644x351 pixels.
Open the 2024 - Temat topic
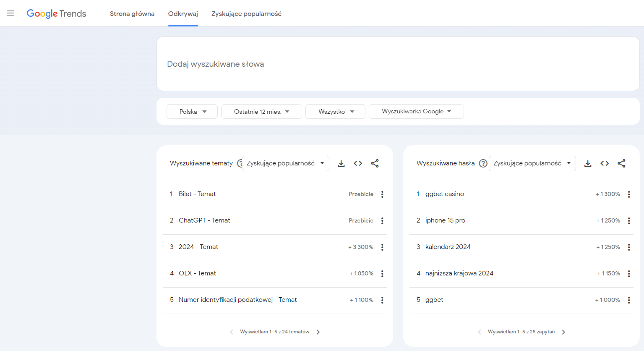[198, 247]
